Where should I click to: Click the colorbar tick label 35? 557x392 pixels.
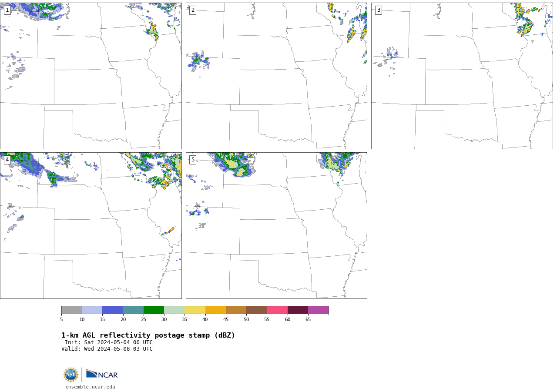(x=185, y=320)
